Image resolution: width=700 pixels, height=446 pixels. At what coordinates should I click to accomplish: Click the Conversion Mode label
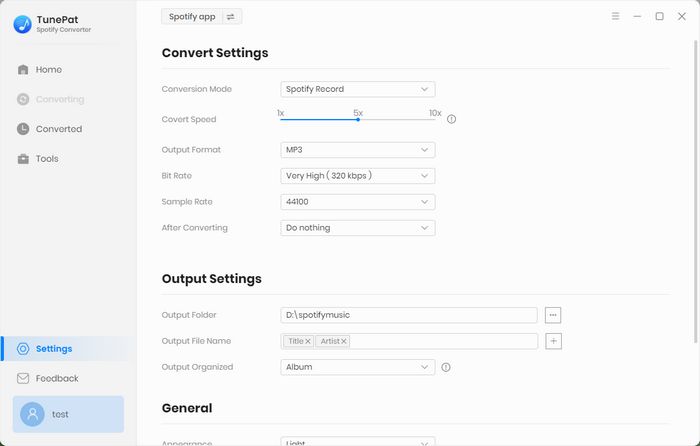196,89
